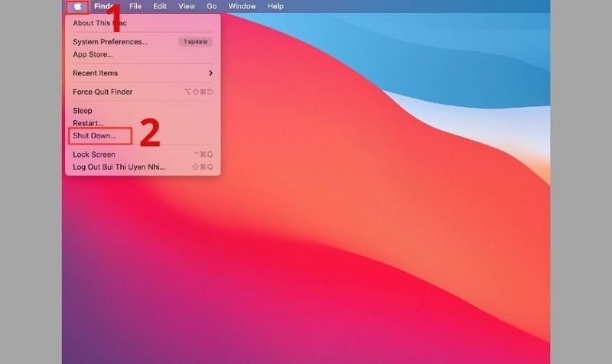Choose Restart from the Apple menu
Image resolution: width=612 pixels, height=364 pixels.
(x=88, y=123)
